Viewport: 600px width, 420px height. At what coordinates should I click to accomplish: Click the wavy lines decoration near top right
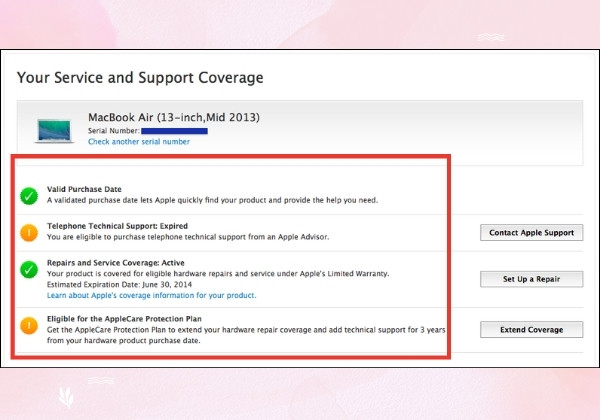[x=491, y=37]
